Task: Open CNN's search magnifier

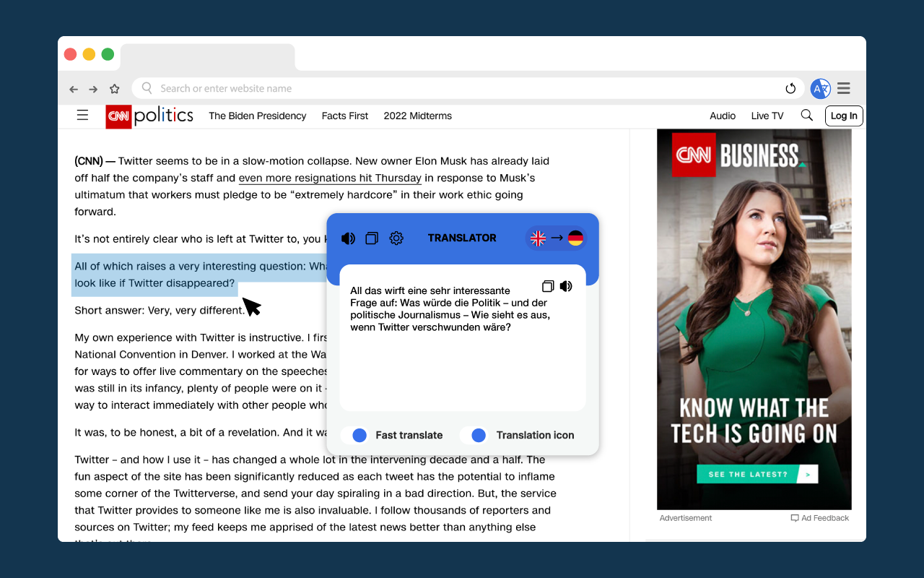Action: (x=806, y=116)
